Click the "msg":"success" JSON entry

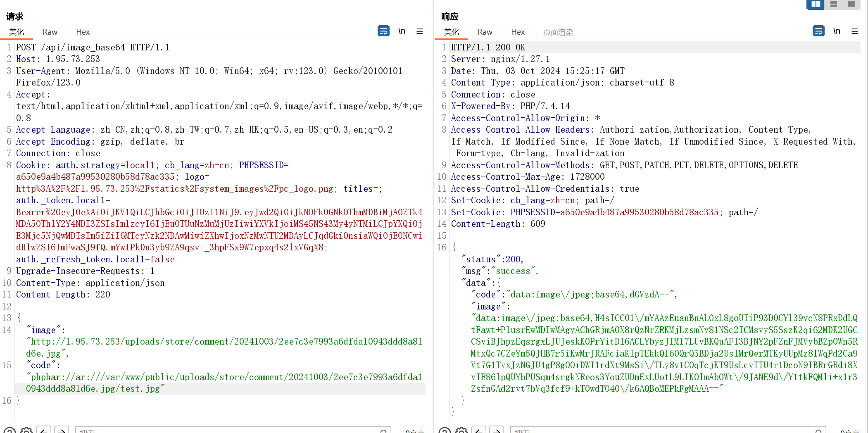point(500,271)
